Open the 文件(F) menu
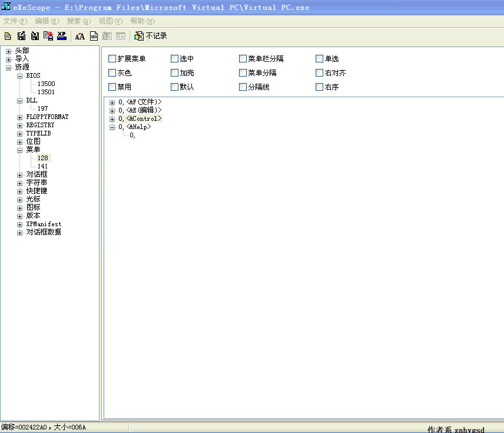 pyautogui.click(x=15, y=21)
